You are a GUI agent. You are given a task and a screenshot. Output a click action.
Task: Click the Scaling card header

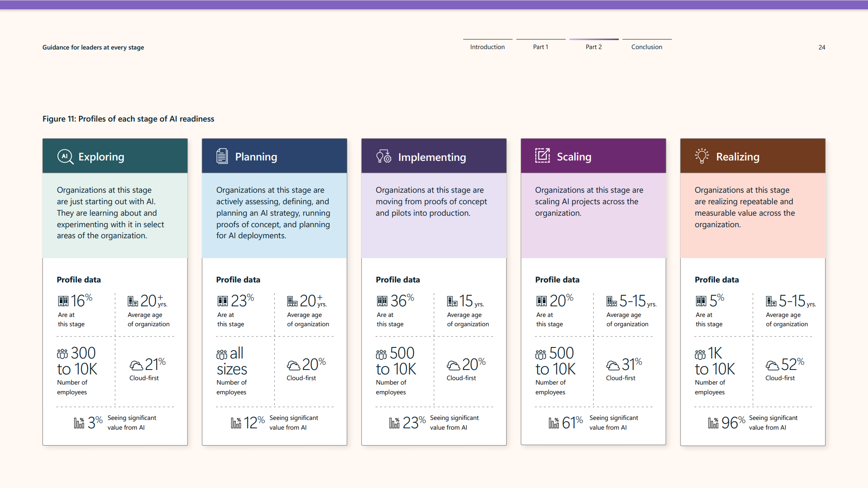593,156
